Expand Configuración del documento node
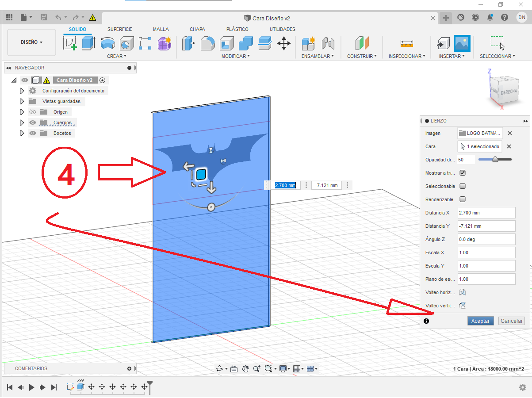 click(21, 91)
